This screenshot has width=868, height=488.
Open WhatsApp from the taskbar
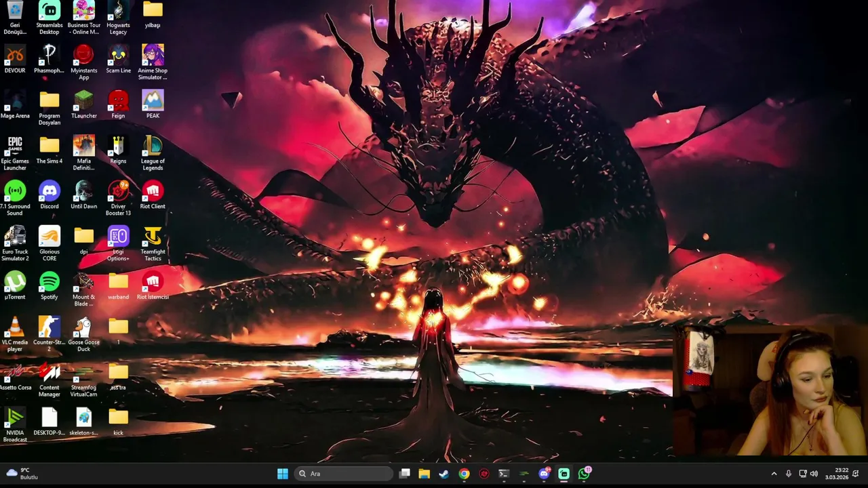584,474
